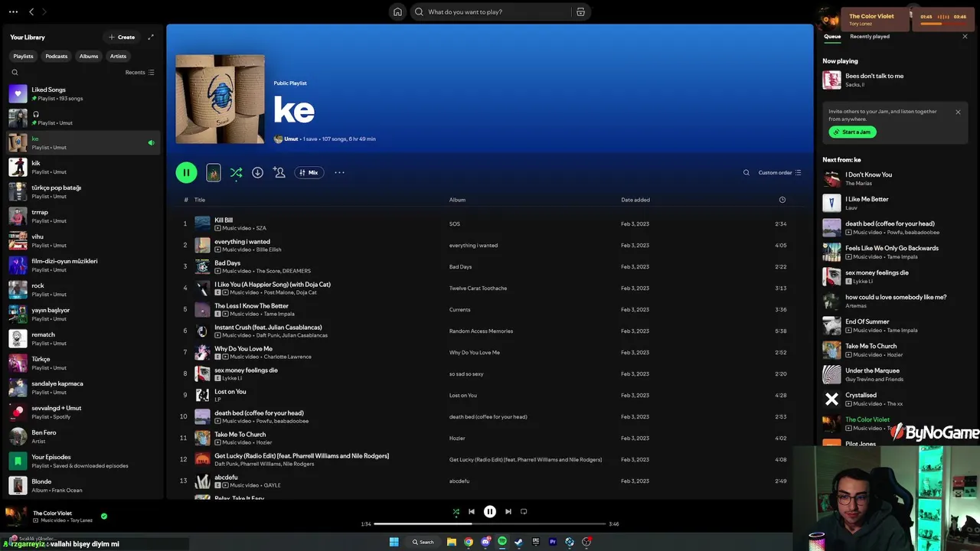
Task: Open Ben Fero artist in library
Action: click(83, 436)
